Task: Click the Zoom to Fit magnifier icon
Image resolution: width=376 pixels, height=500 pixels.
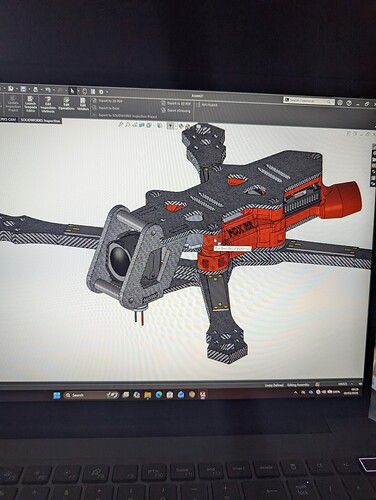Action: coord(121,125)
